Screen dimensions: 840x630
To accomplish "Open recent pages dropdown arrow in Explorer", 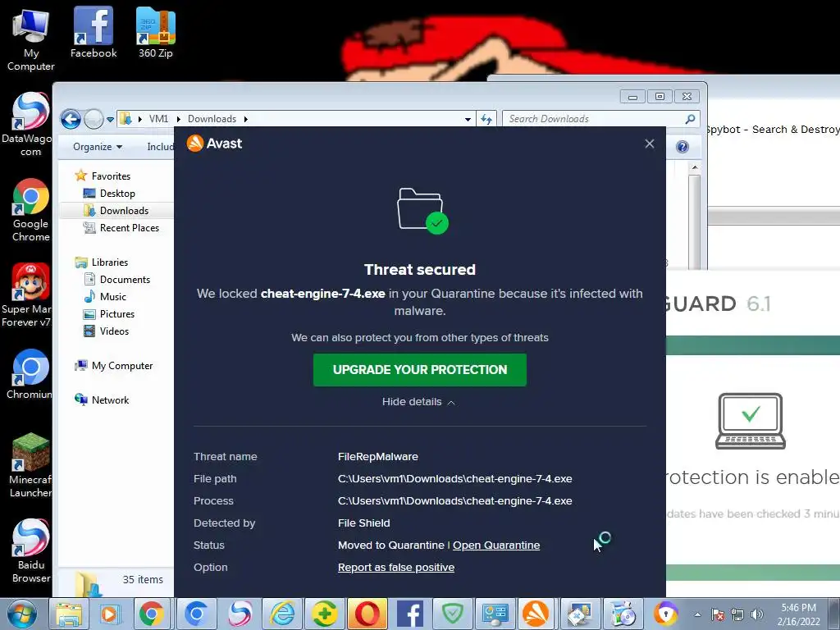I will [110, 120].
